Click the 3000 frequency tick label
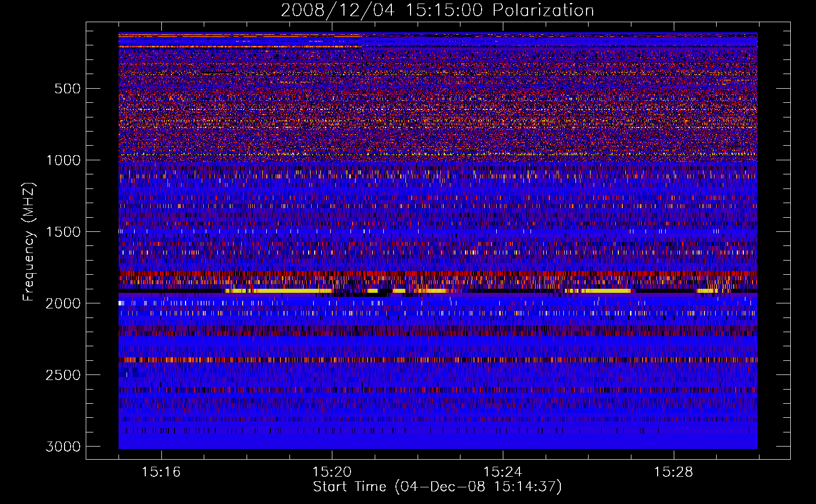 [63, 447]
